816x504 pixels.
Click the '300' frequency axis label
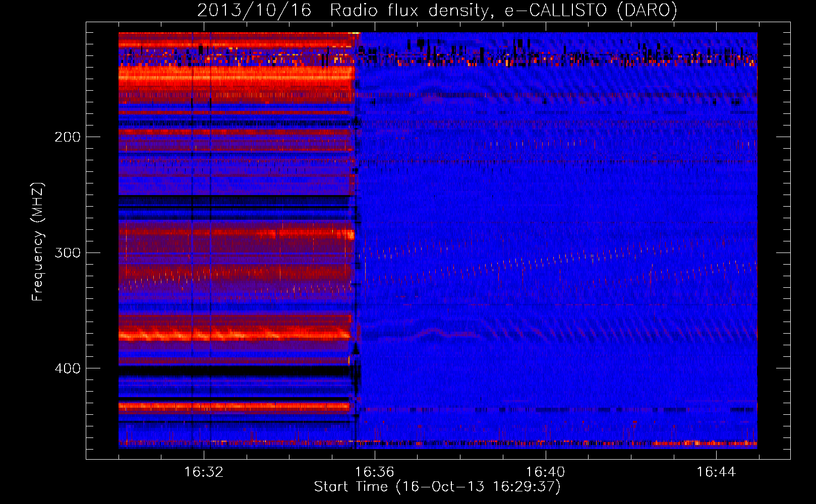pos(68,253)
